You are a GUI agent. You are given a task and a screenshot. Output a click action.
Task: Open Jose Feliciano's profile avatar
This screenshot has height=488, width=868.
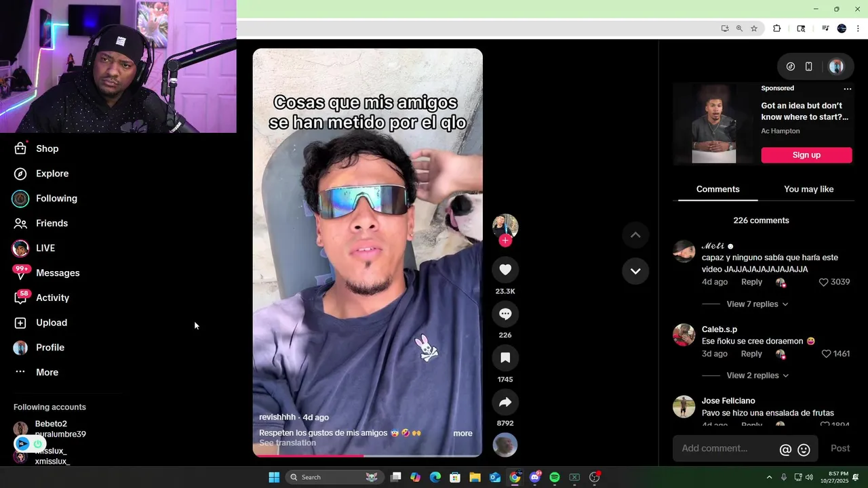click(x=684, y=407)
